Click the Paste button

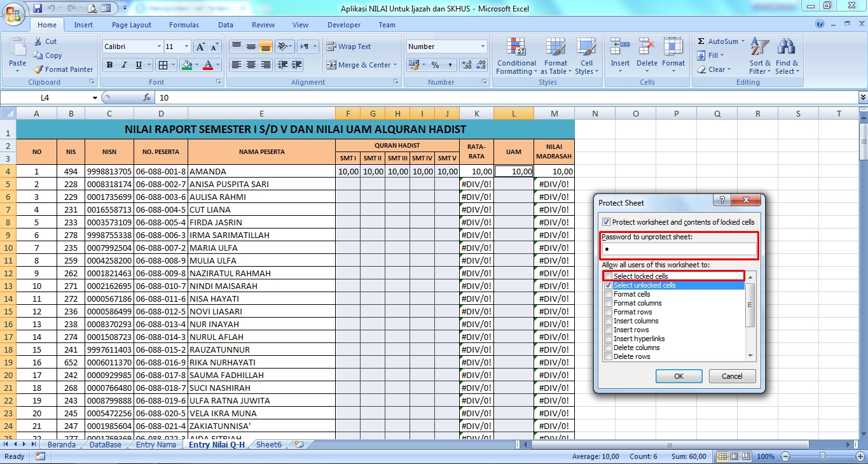[17, 55]
